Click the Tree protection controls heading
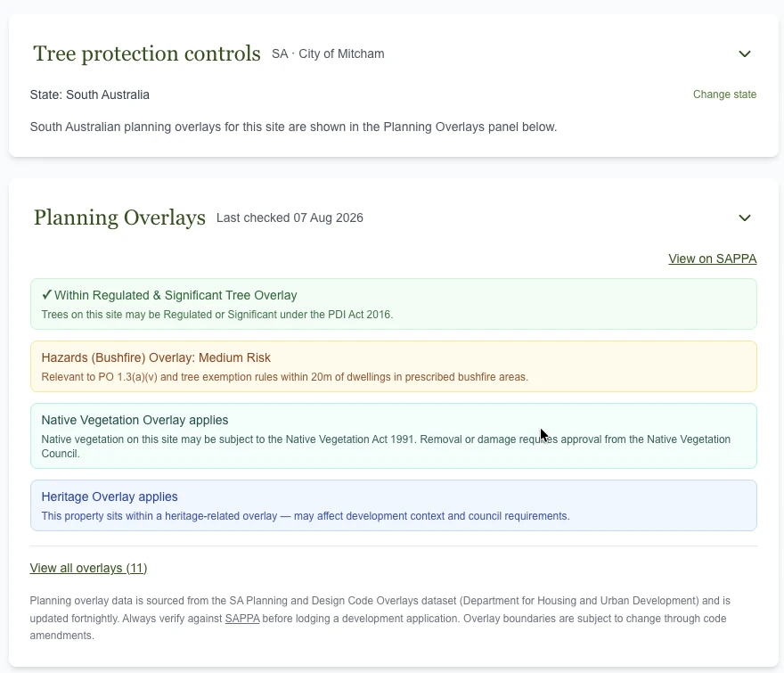784x673 pixels. tap(146, 53)
